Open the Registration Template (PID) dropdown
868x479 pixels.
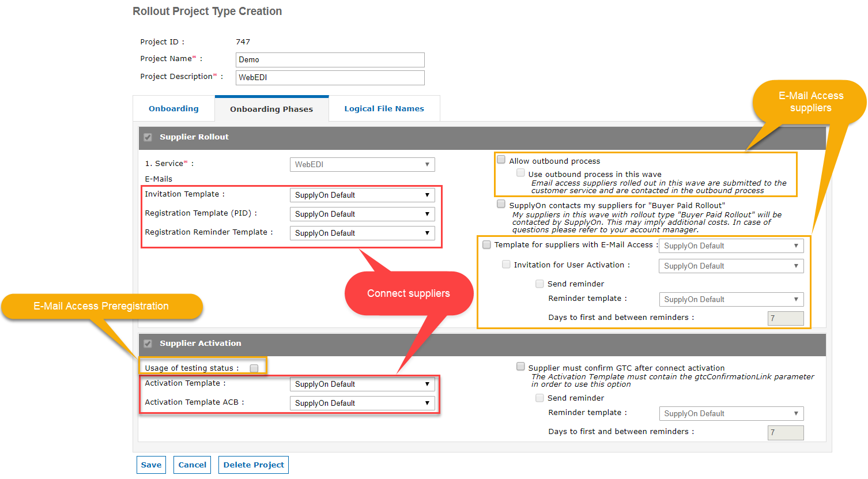coord(362,214)
